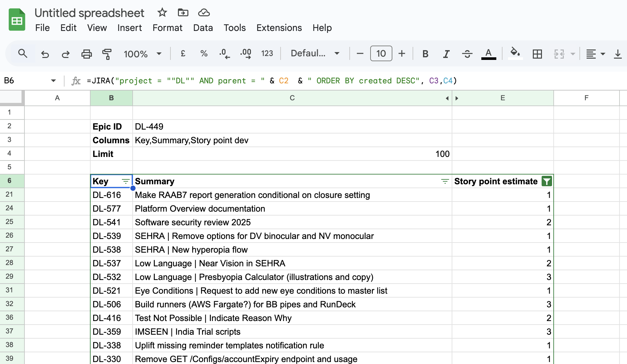Select cell with DL-449
This screenshot has height=364, width=627.
tap(292, 126)
